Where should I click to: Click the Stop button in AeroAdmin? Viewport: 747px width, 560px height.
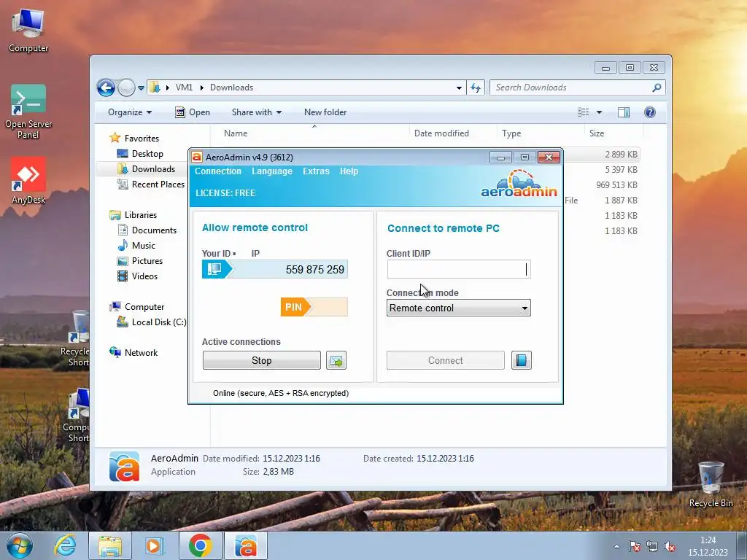262,360
